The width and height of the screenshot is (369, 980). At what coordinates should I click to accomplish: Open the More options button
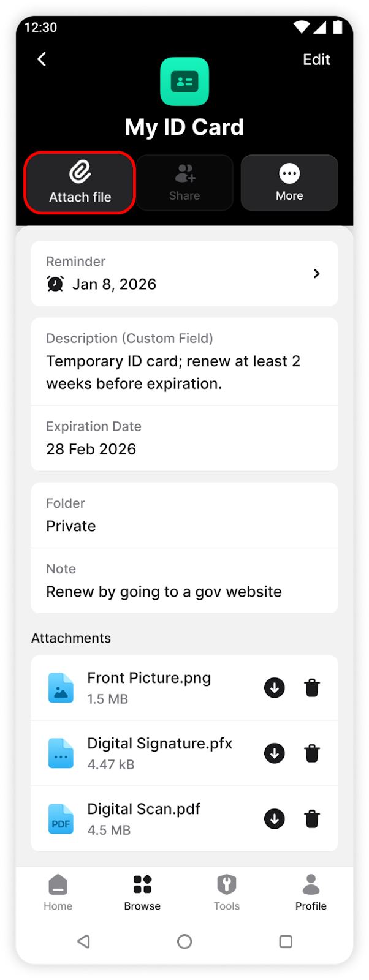(x=289, y=183)
